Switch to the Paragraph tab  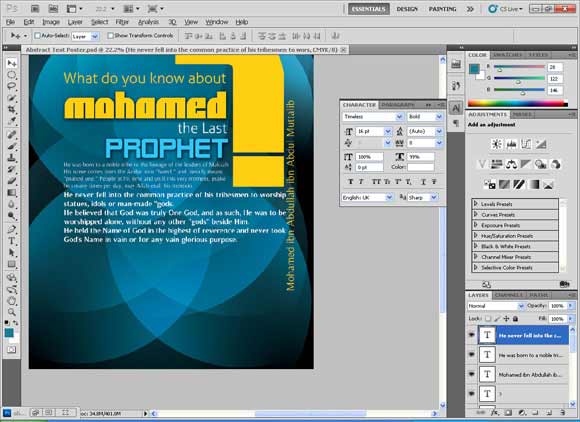398,105
